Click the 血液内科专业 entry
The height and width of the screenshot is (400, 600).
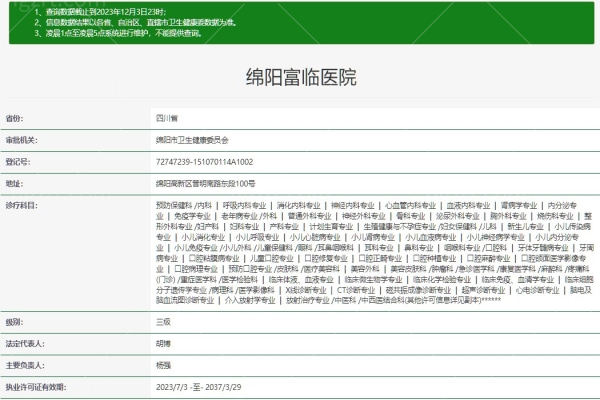468,206
